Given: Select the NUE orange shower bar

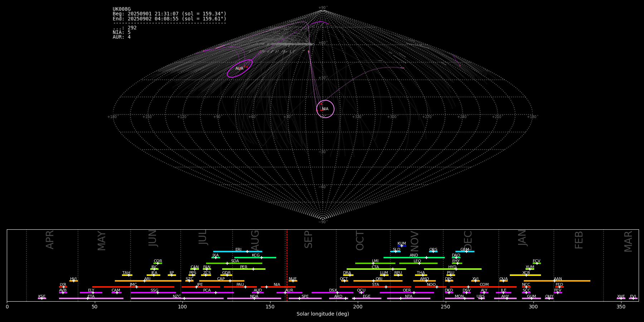Looking at the screenshot, I should point(293,281).
